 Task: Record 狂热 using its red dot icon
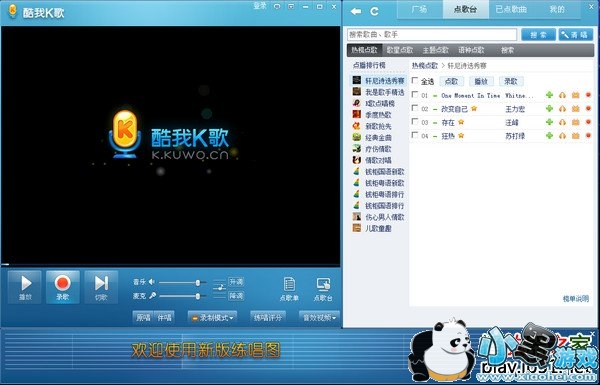pyautogui.click(x=588, y=135)
